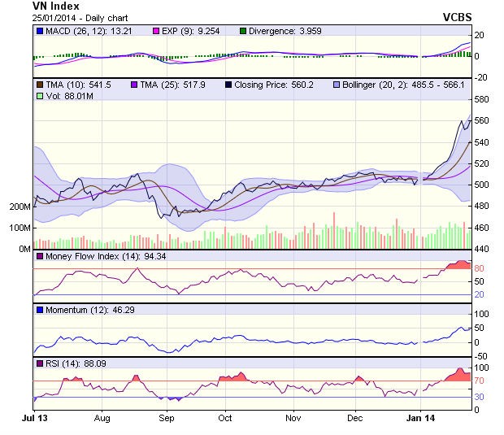Screen dimensions: 504x435
Task: Click the green Divergence legend swatch
Action: click(x=265, y=31)
